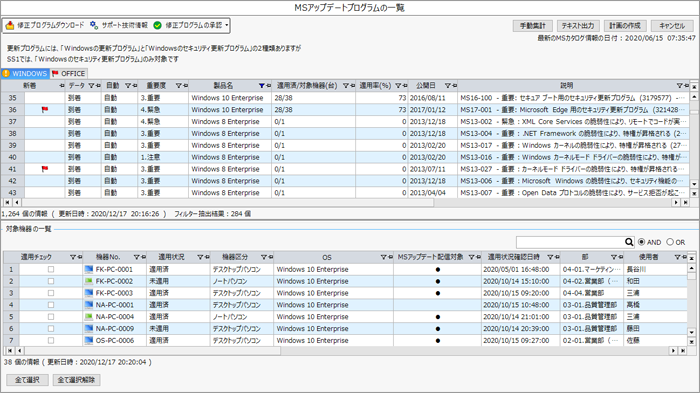Open filter for OS column
Screen dimensions: 700x393
(383, 257)
